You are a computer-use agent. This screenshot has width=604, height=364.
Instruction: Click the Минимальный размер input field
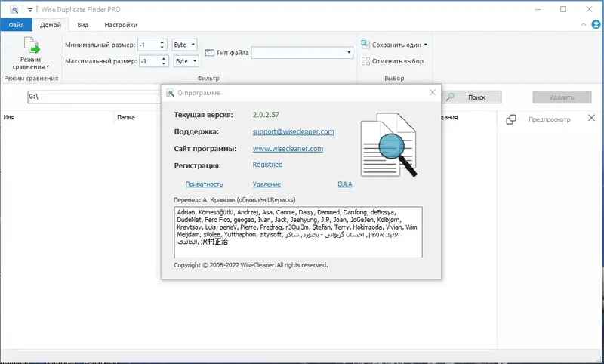148,45
